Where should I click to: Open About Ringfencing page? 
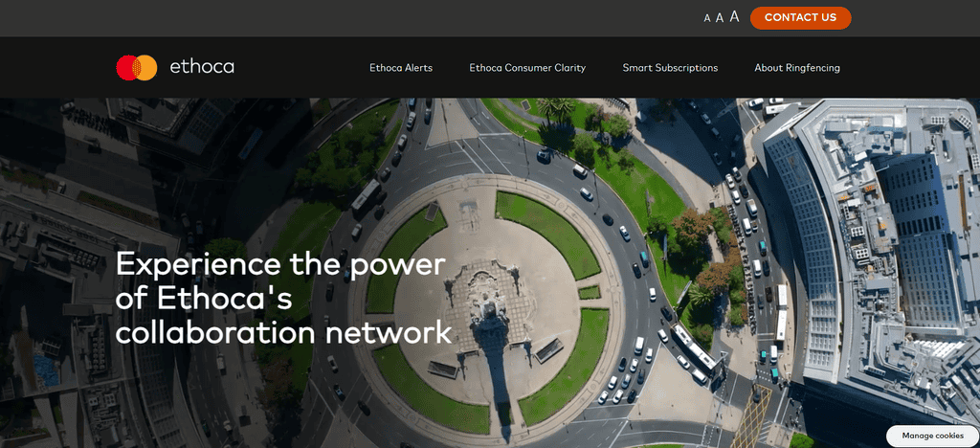click(x=797, y=67)
